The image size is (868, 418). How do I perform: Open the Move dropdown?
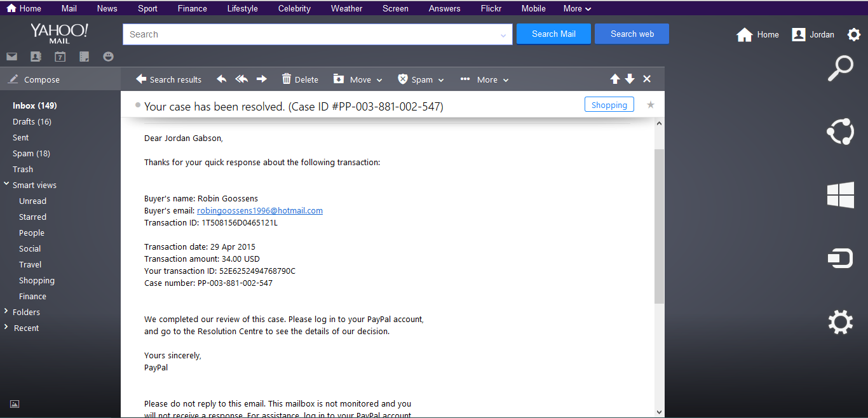click(358, 79)
